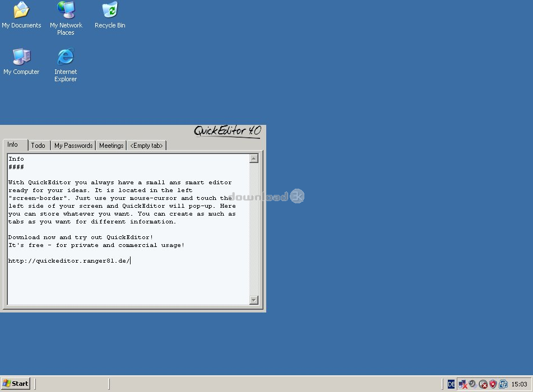Click the 'With QuickEditor you always have' line
533x392 pixels.
pos(120,183)
